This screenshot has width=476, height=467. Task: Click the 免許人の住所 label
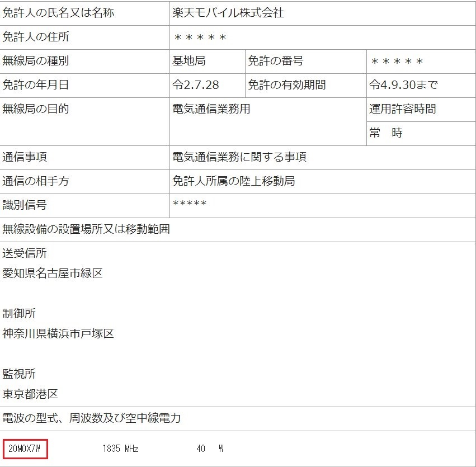(35, 37)
